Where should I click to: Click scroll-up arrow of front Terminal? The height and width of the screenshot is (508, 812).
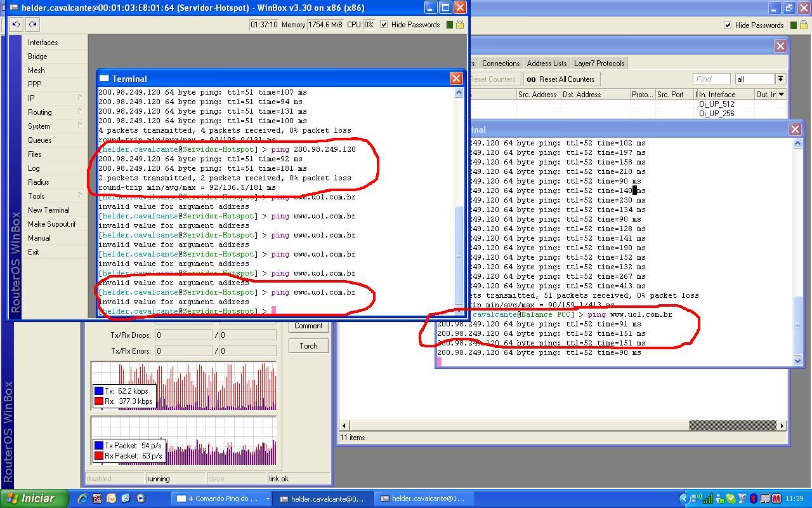[459, 93]
